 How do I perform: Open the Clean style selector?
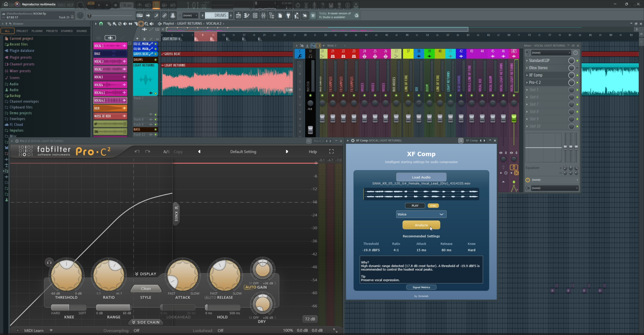pos(146,288)
